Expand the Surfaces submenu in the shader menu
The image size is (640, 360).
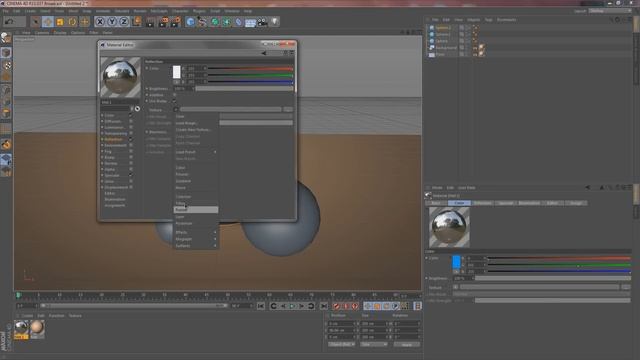[x=196, y=246]
